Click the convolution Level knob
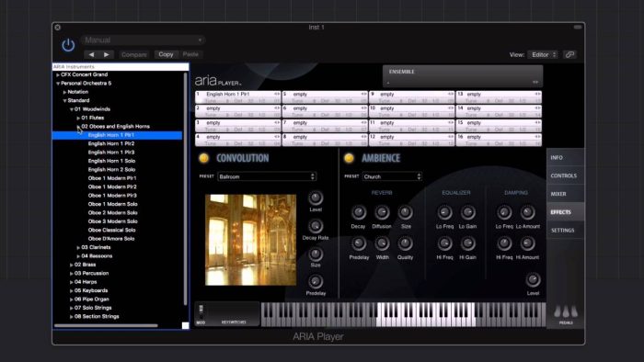This screenshot has width=644, height=362. pos(316,198)
